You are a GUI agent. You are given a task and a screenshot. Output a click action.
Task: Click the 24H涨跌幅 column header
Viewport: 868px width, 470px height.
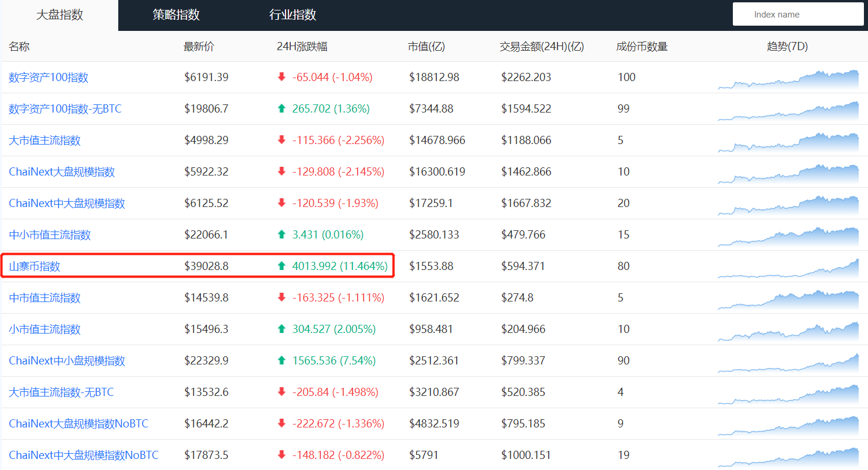[x=302, y=47]
